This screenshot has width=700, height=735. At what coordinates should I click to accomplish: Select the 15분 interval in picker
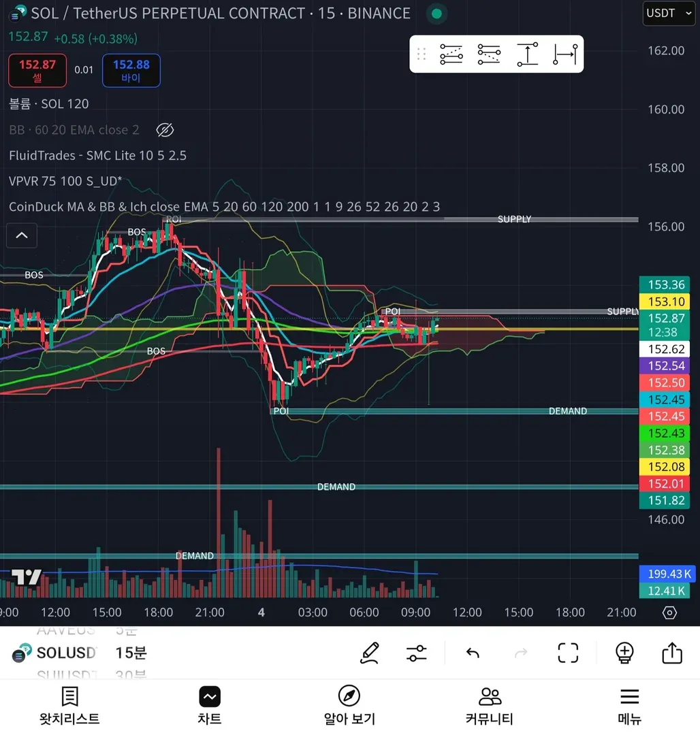[x=131, y=653]
